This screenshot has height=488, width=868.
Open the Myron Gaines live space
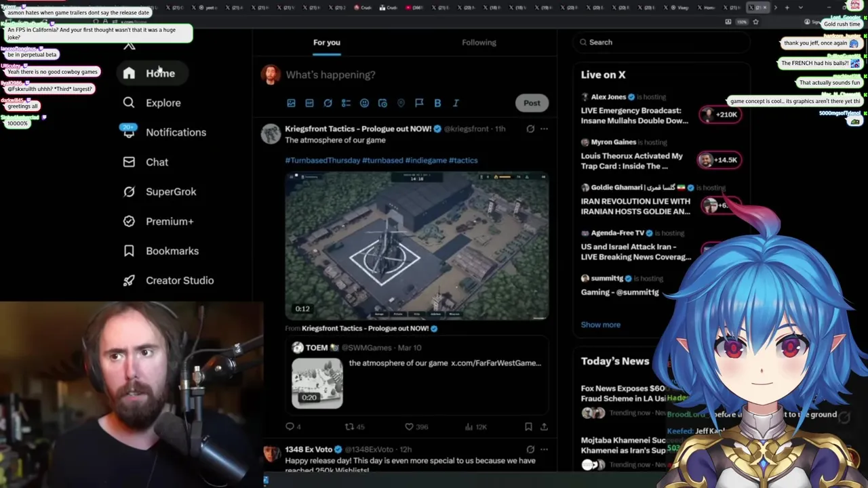coord(632,161)
